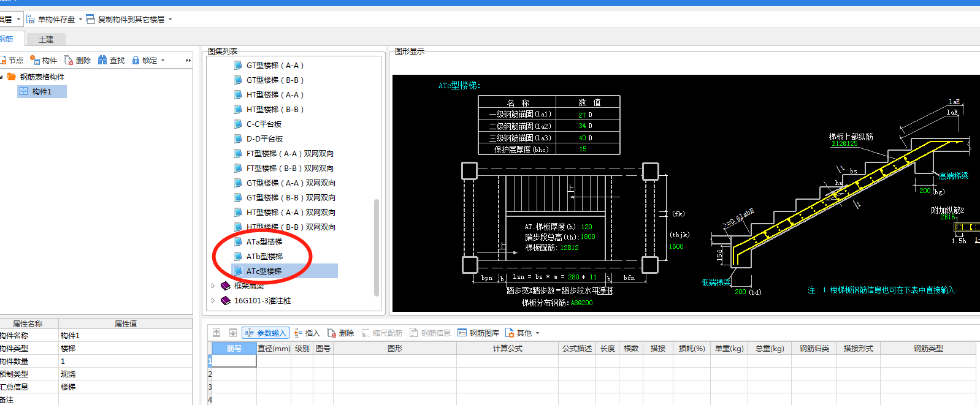
Task: Expand the 框架扁梁 atlas node
Action: (x=213, y=286)
